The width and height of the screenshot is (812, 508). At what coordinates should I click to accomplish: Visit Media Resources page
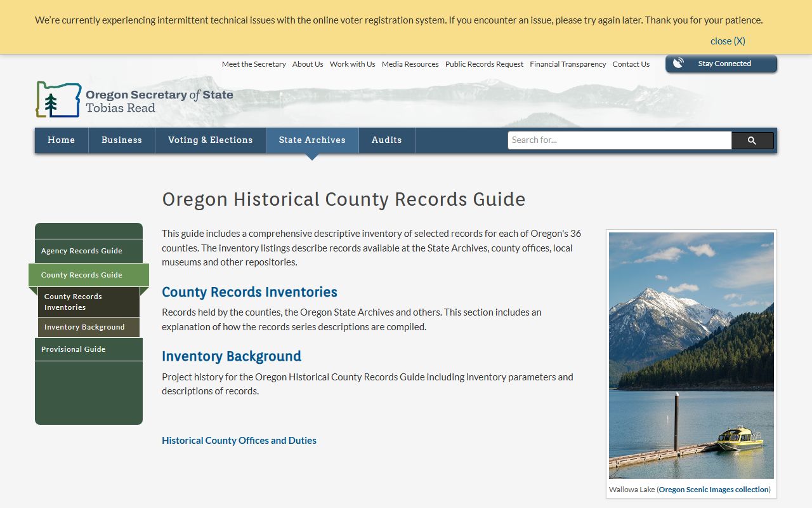(x=410, y=64)
